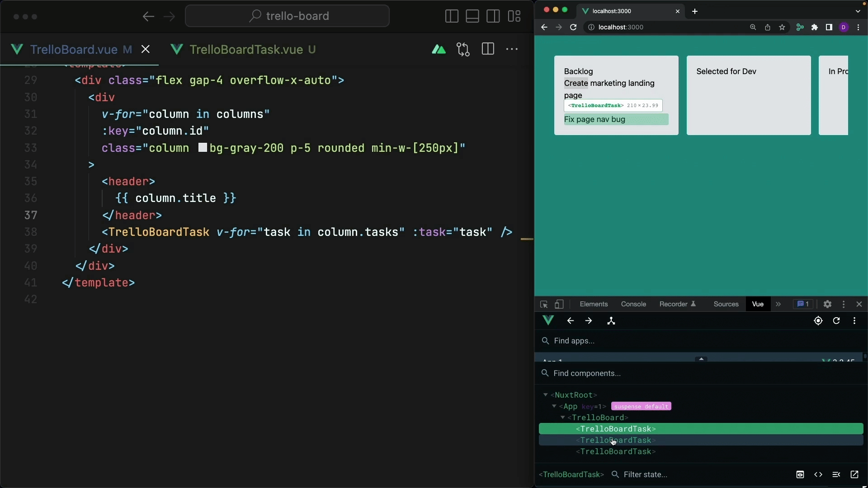Click the green extension icon in browser toolbar

pyautogui.click(x=800, y=28)
